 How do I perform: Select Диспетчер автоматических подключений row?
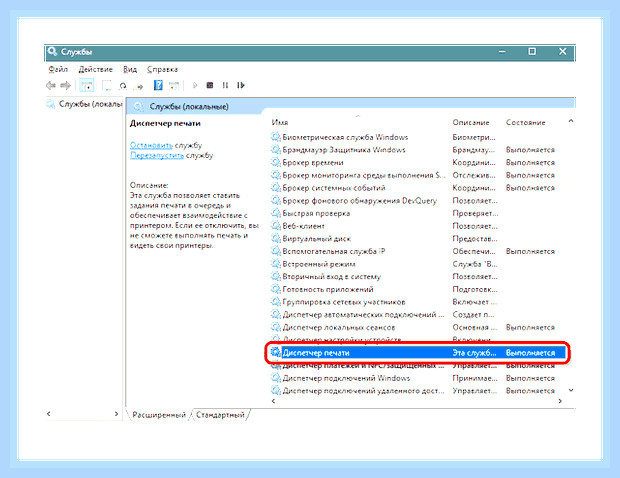418,314
